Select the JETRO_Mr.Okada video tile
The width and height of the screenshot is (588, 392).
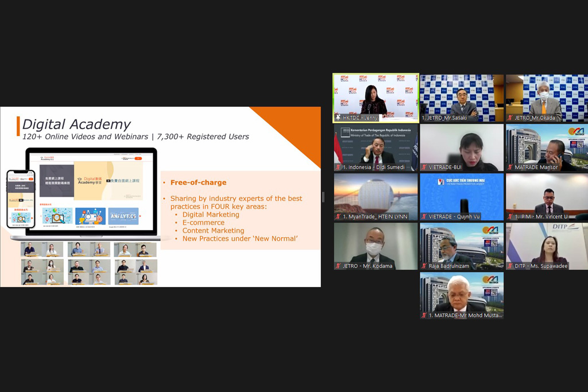[x=547, y=98]
